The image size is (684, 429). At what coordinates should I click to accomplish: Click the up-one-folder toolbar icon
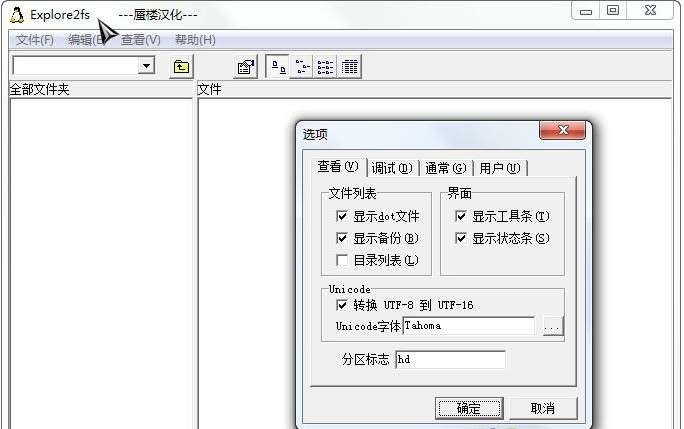click(181, 67)
